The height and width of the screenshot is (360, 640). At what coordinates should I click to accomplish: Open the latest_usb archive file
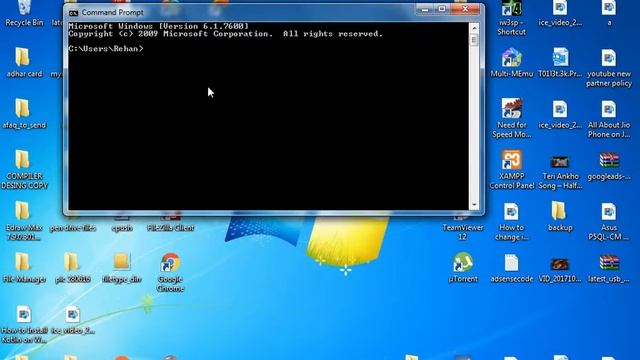[609, 268]
